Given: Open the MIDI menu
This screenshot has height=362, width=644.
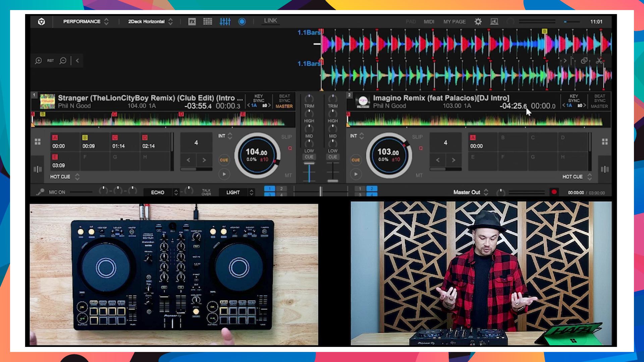Looking at the screenshot, I should tap(429, 22).
